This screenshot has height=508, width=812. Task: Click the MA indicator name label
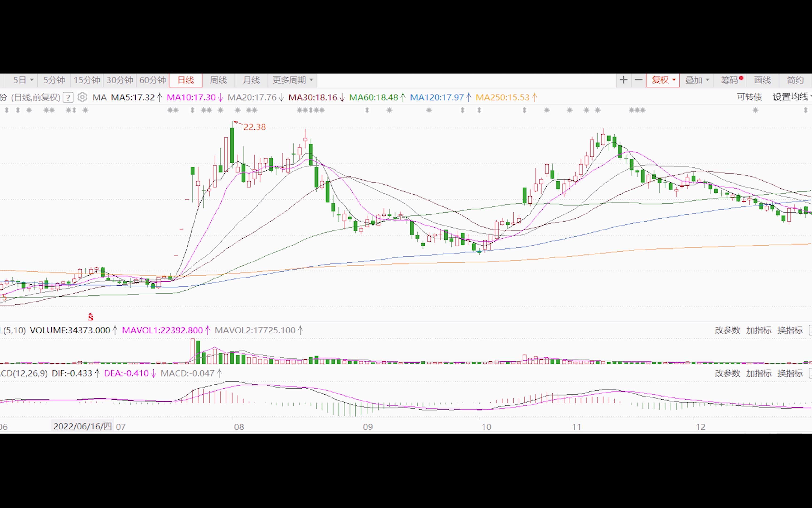[99, 97]
